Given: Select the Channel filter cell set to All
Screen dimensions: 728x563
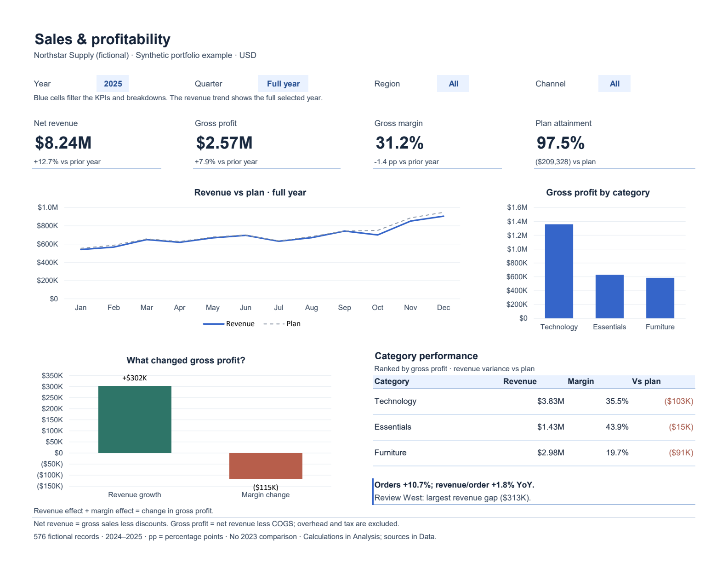Looking at the screenshot, I should pos(614,84).
